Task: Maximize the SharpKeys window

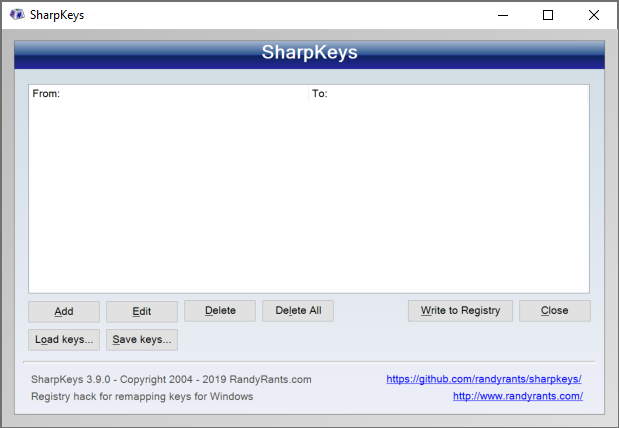Action: coord(548,15)
